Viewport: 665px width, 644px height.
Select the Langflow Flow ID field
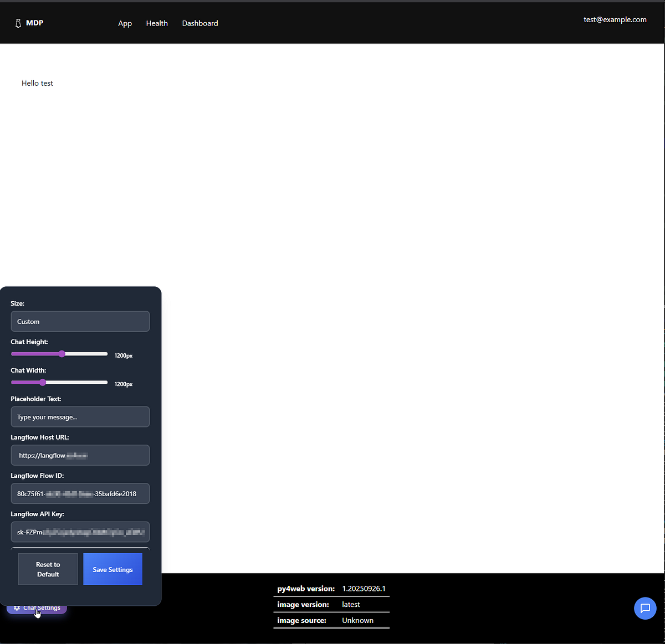point(80,494)
